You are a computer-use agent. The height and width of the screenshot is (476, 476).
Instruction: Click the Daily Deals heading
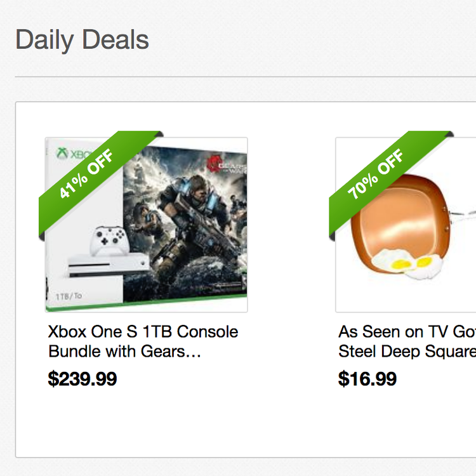click(82, 40)
